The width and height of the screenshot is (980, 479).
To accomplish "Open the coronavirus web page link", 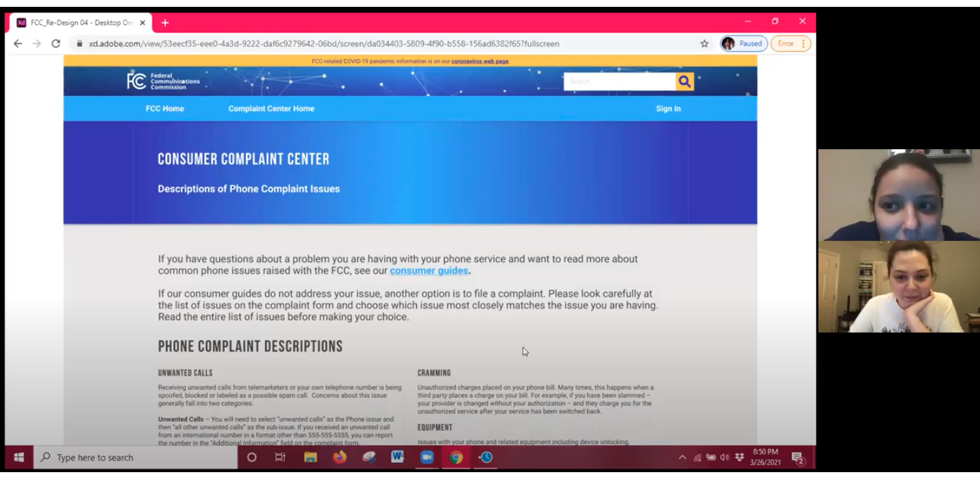I will [x=480, y=61].
